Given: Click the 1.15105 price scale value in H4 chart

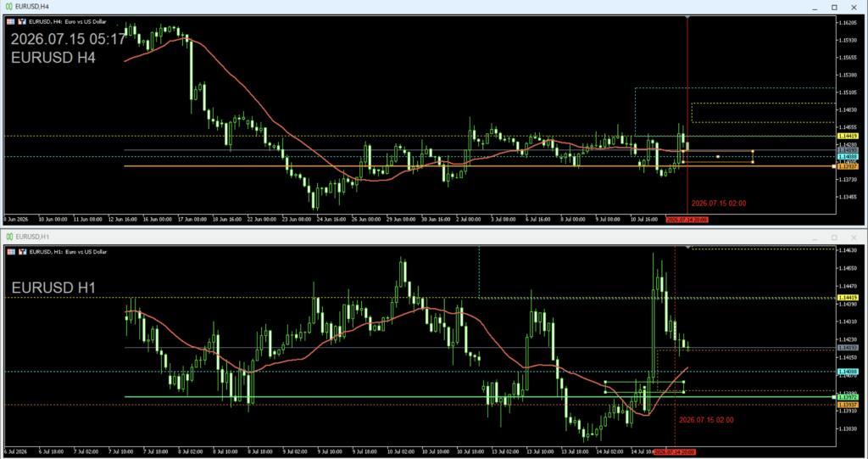Looking at the screenshot, I should pyautogui.click(x=848, y=92).
